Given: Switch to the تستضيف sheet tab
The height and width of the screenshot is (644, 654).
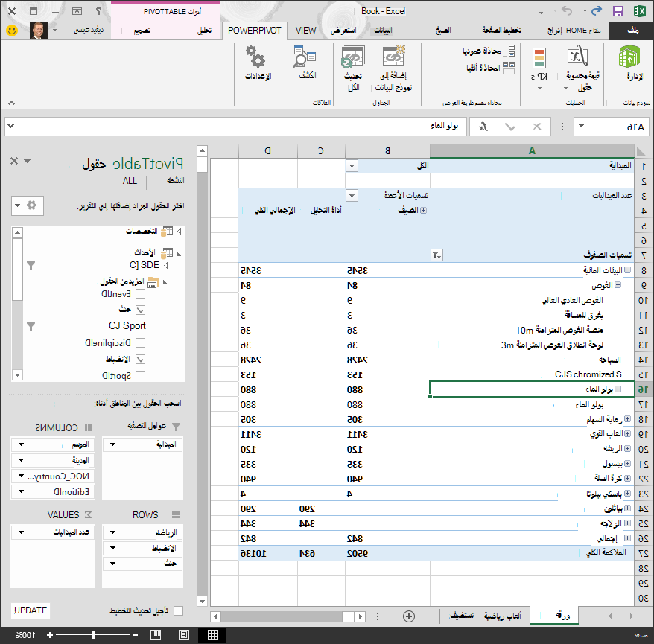Looking at the screenshot, I should click(462, 616).
